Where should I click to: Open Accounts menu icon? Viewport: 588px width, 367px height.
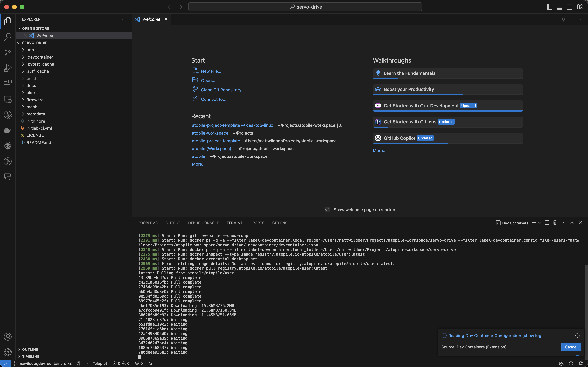point(8,337)
